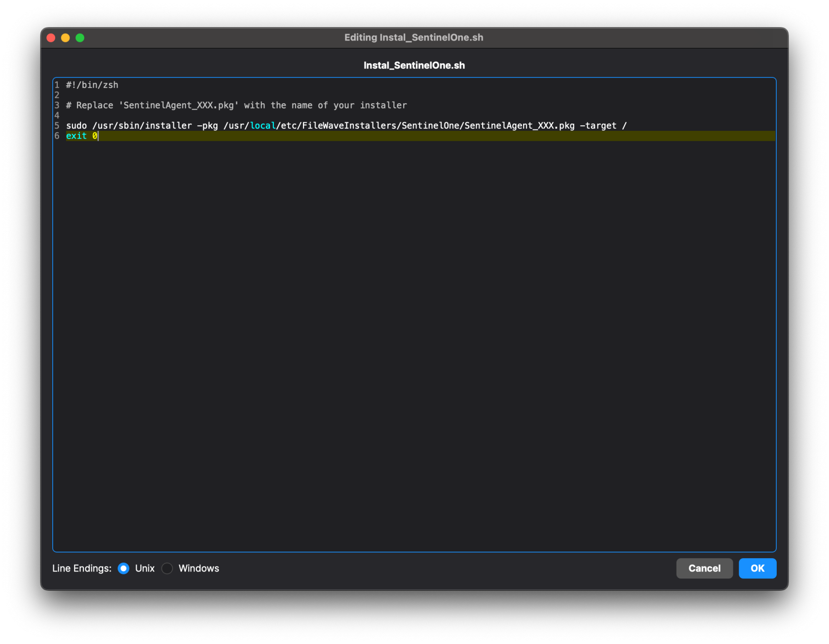Close the editing window with red button
Image resolution: width=829 pixels, height=644 pixels.
coord(51,38)
